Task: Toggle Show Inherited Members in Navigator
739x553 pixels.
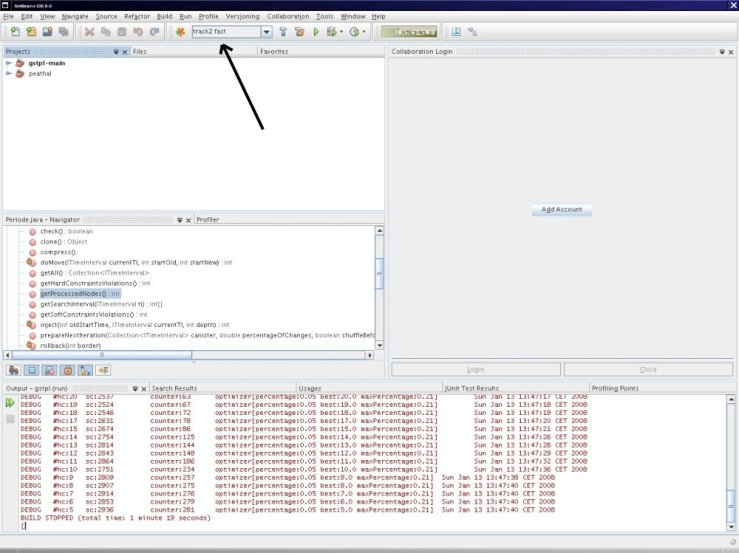Action: pyautogui.click(x=14, y=370)
